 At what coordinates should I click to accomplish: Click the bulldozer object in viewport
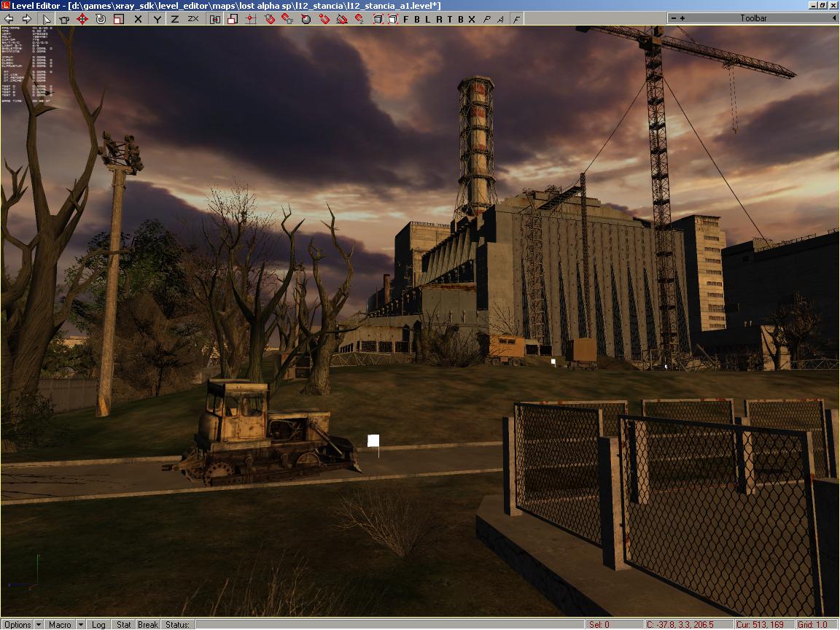pyautogui.click(x=262, y=434)
